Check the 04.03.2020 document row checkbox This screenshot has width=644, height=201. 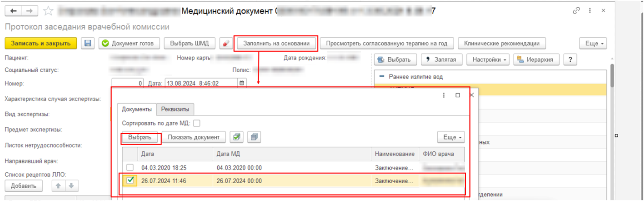(130, 167)
